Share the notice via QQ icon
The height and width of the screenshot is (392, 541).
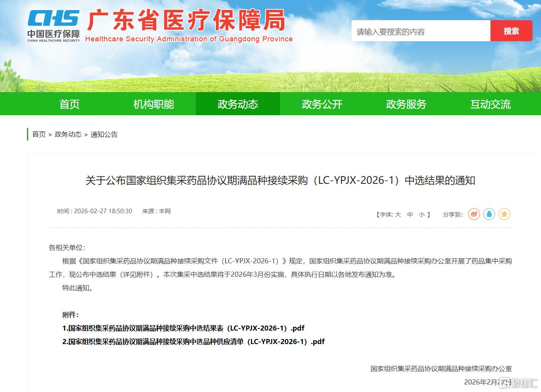(489, 214)
